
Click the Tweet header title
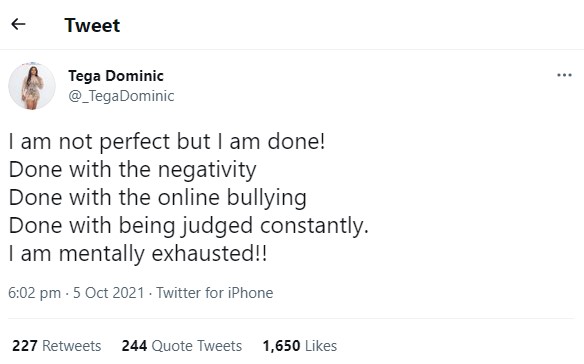(92, 25)
